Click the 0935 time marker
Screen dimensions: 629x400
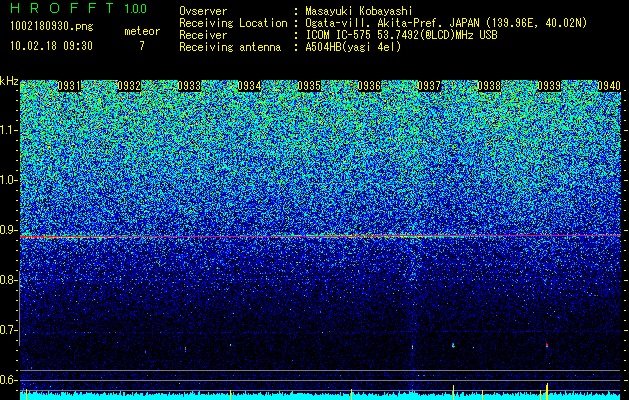click(x=309, y=86)
